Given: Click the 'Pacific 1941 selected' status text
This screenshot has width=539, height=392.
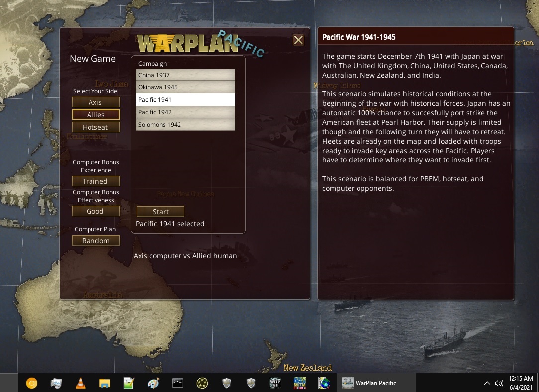Looking at the screenshot, I should pyautogui.click(x=170, y=224).
